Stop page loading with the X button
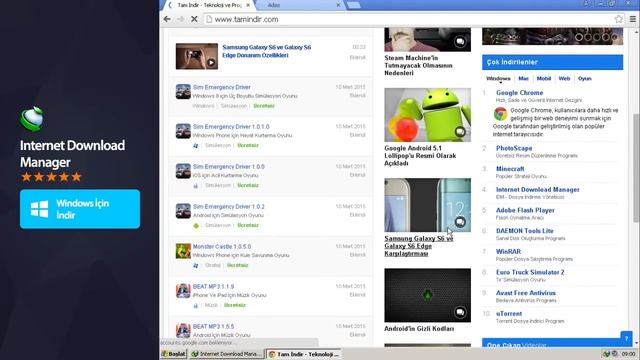Screen dimensions: 640x360 coord(194,19)
